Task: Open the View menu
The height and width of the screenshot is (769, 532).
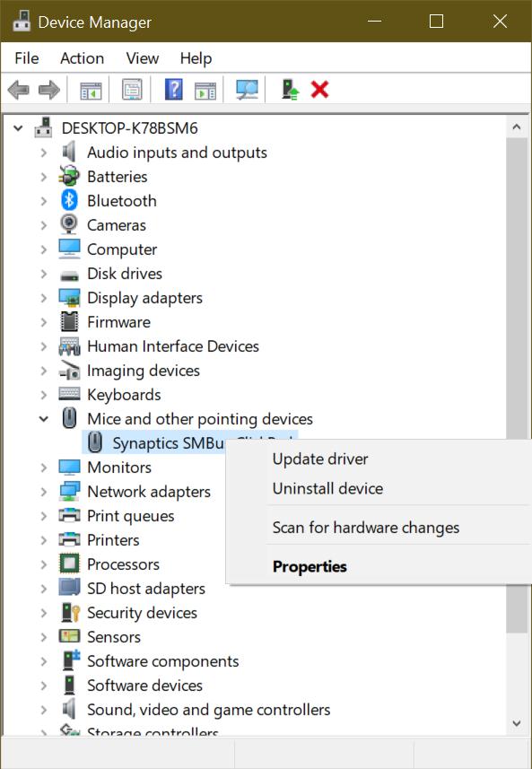Action: [x=142, y=58]
